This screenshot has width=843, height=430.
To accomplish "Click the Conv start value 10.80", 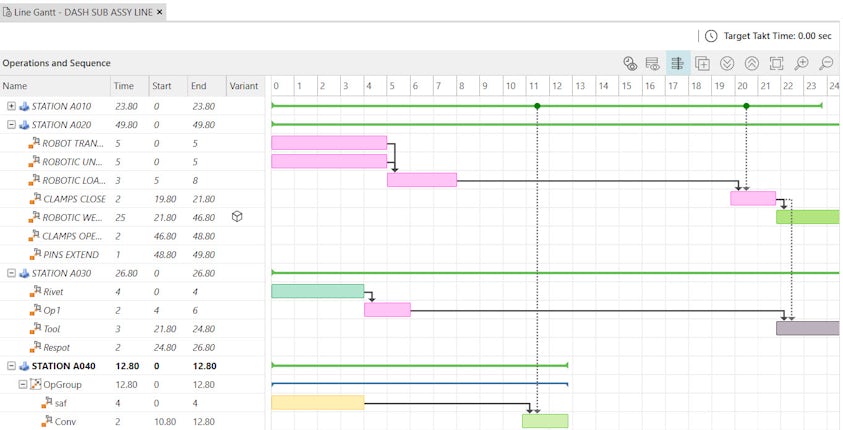I will coord(165,421).
